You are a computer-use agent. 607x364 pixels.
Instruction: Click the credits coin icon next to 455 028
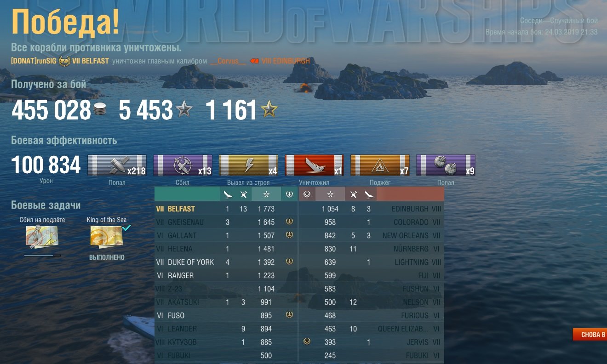pyautogui.click(x=100, y=110)
